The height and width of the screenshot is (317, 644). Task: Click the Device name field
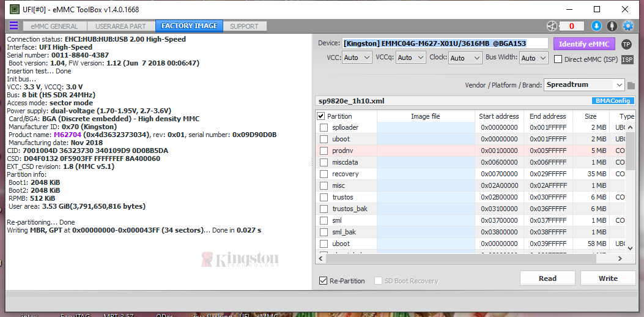445,43
